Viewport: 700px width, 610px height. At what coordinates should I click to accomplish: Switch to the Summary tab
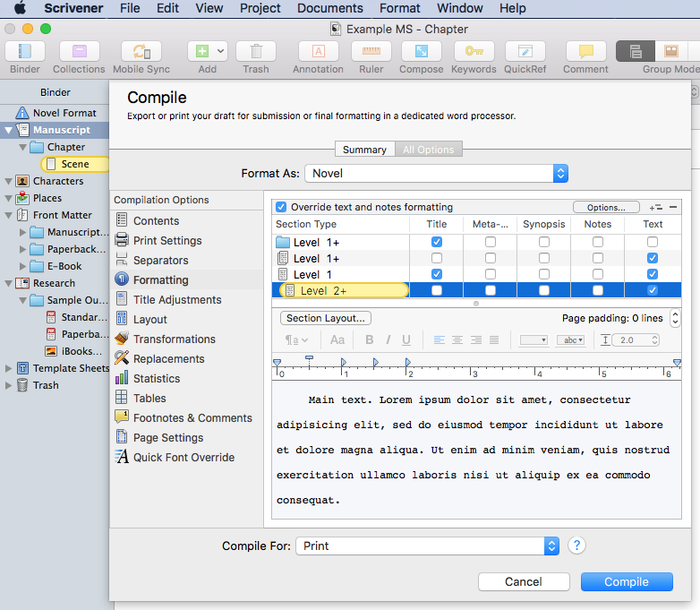364,150
